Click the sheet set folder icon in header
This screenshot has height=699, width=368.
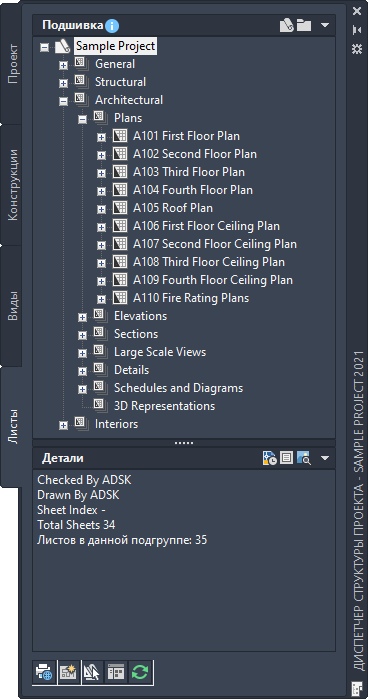[x=304, y=25]
